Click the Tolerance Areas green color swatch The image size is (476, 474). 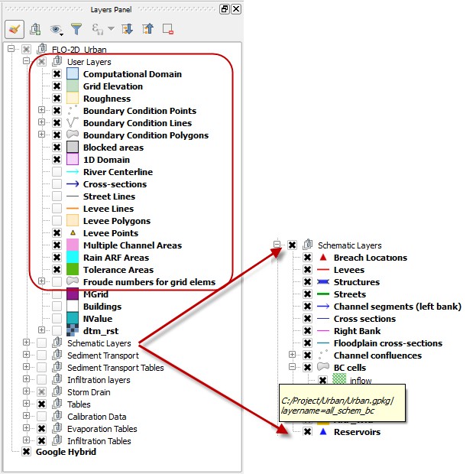pos(73,270)
